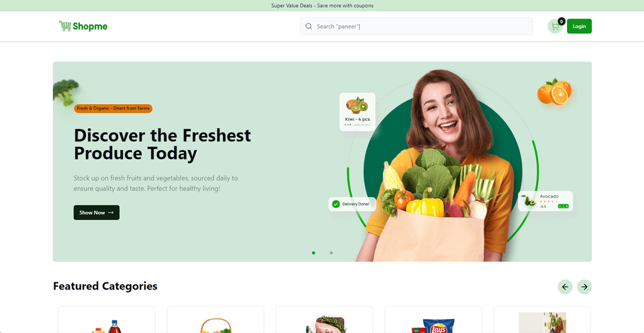Open the shopping cart icon

click(555, 26)
